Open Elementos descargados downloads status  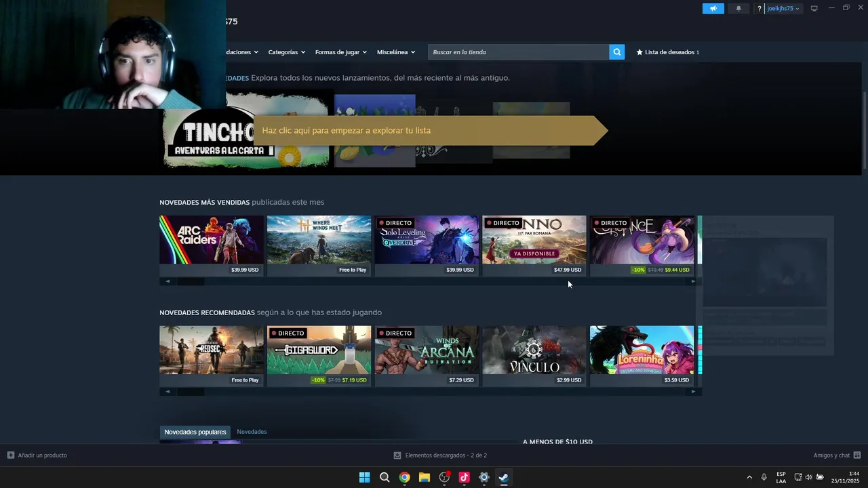[446, 455]
